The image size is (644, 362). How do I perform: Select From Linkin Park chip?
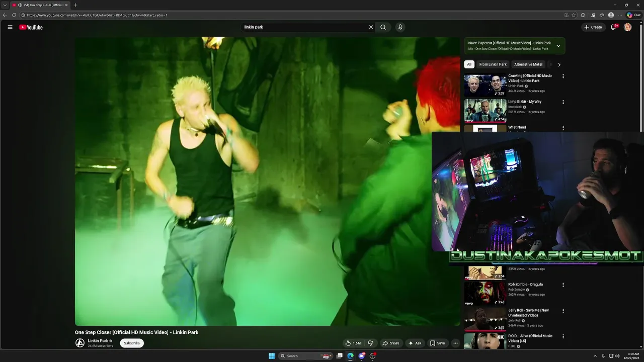(493, 64)
